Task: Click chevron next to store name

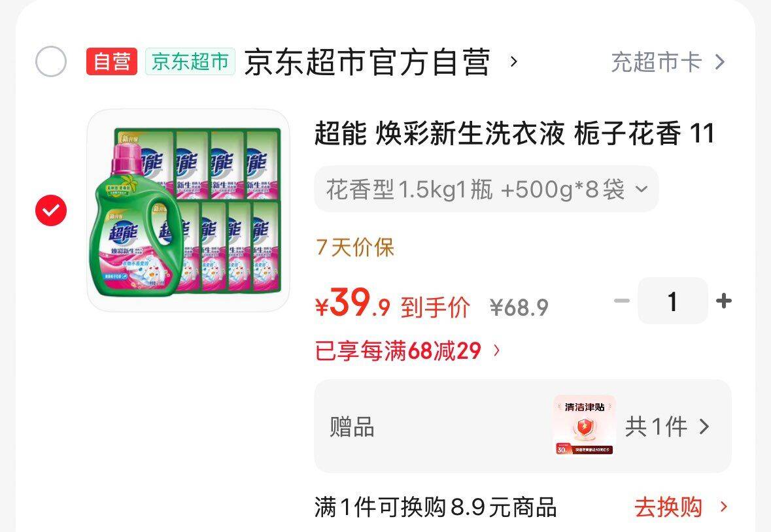Action: point(514,62)
